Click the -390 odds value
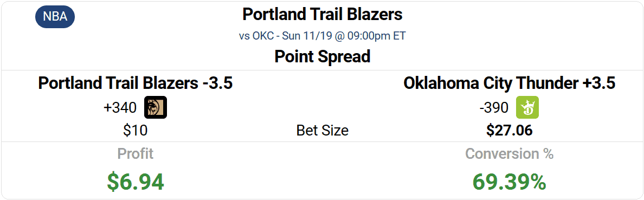The width and height of the screenshot is (644, 200). coord(494,108)
